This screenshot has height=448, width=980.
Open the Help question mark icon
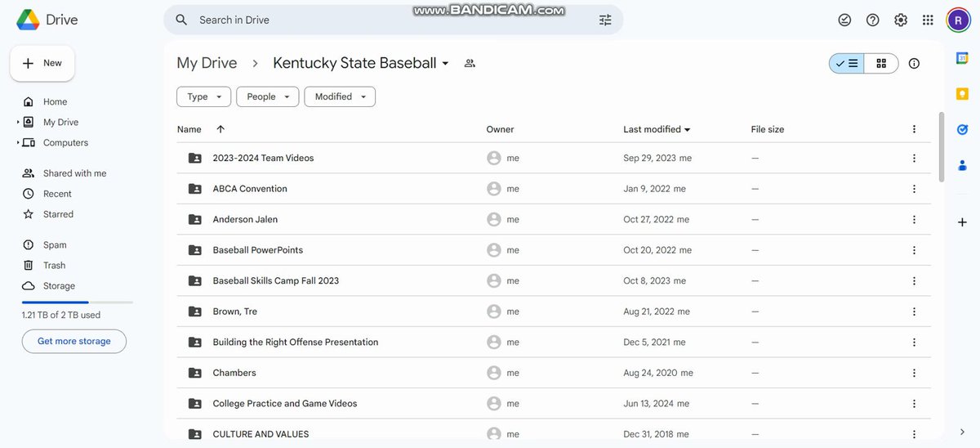tap(873, 20)
